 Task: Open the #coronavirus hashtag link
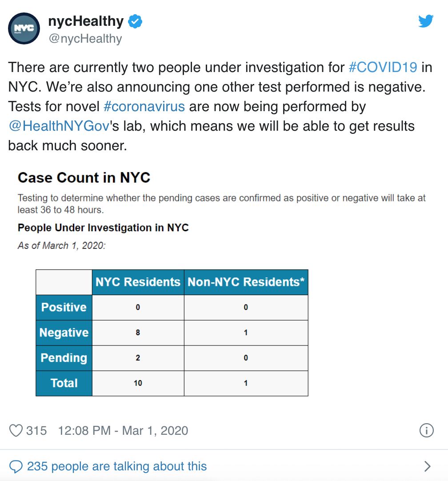144,107
